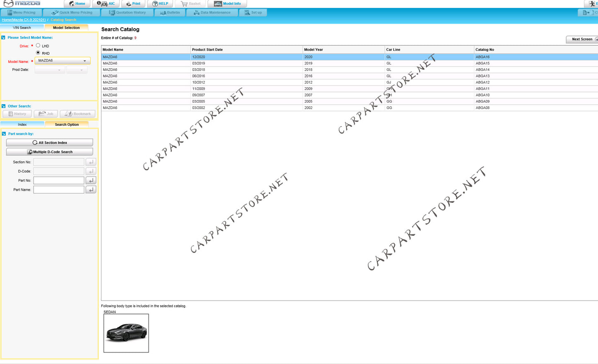The image size is (598, 364).
Task: Click the SEDAN body type thumbnail
Action: click(x=126, y=333)
